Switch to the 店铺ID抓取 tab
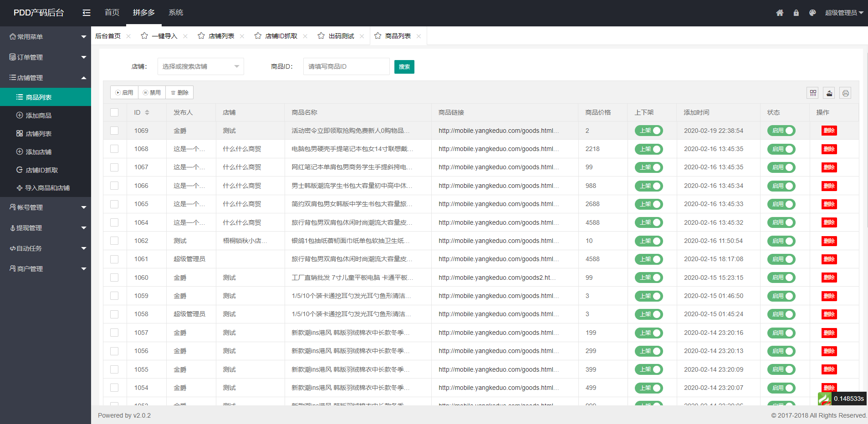Image resolution: width=868 pixels, height=424 pixels. (281, 36)
